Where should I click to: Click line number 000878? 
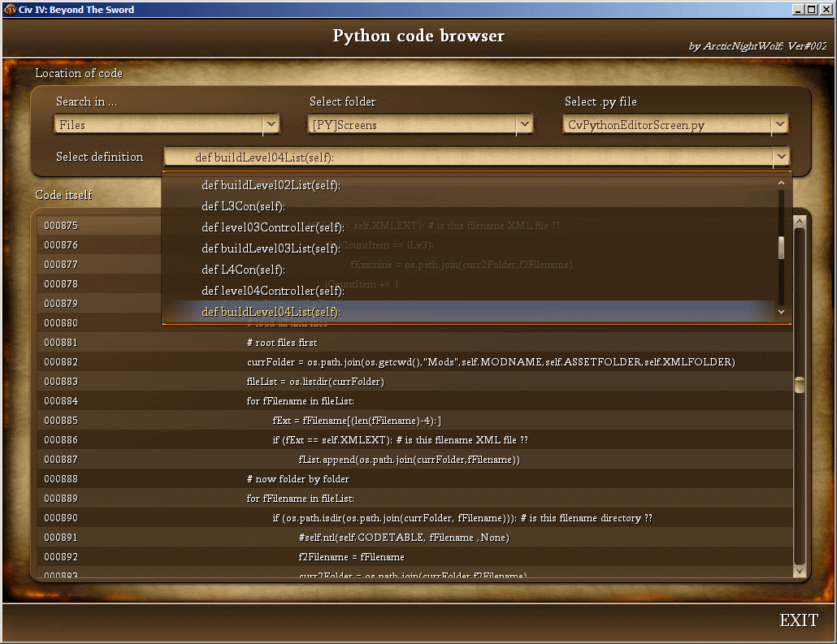click(61, 284)
